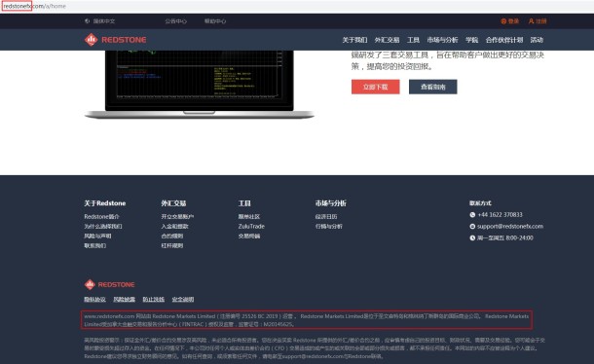This screenshot has height=364, width=594.
Task: Click the email icon beside support@redstonefx.com
Action: [x=472, y=227]
